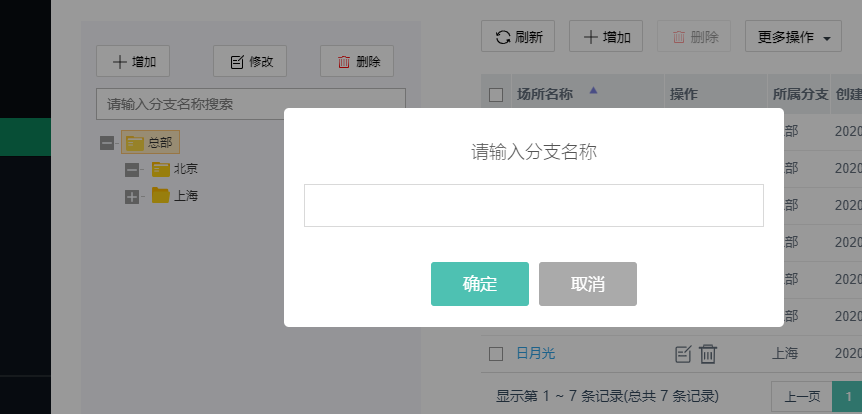The height and width of the screenshot is (414, 862).
Task: Collapse the 总部 tree node
Action: click(107, 143)
